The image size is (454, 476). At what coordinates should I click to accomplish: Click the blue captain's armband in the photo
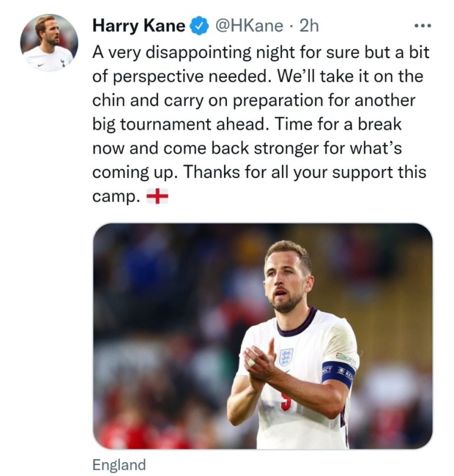pyautogui.click(x=338, y=373)
